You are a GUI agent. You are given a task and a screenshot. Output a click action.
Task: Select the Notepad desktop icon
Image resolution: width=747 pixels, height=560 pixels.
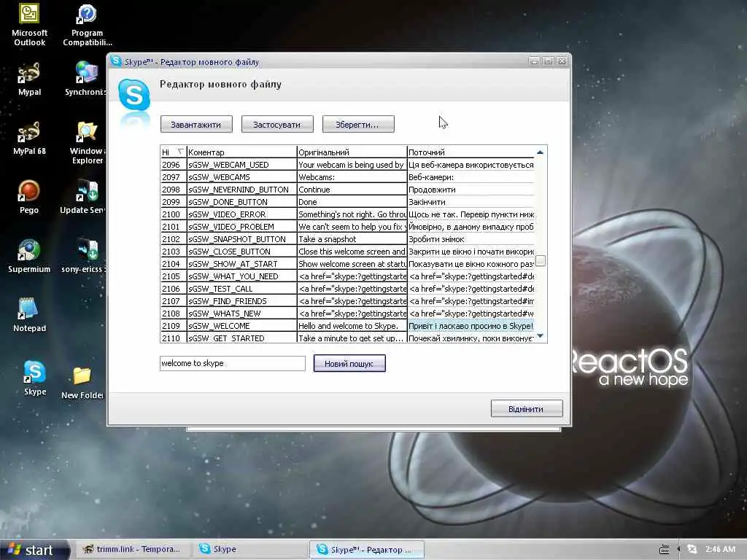click(29, 315)
